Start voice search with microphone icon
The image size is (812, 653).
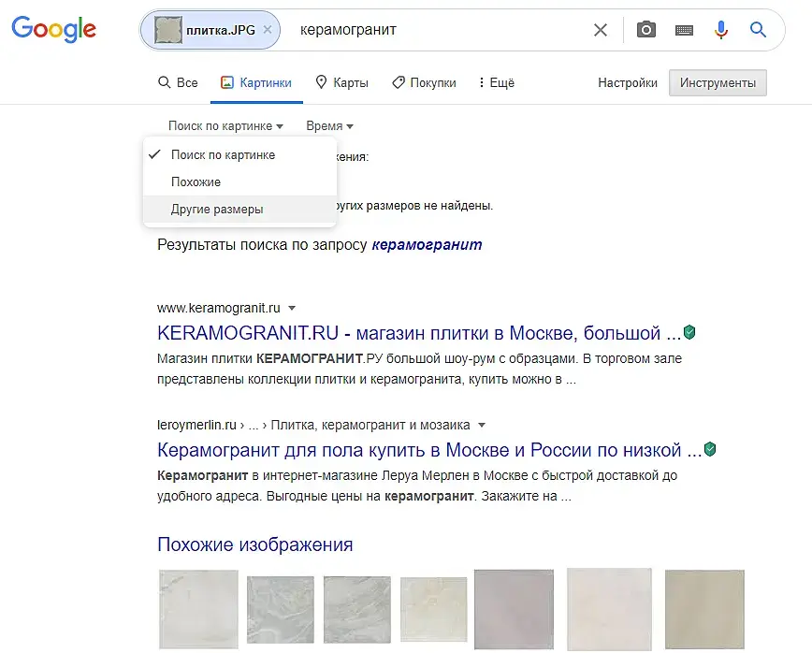(x=721, y=30)
